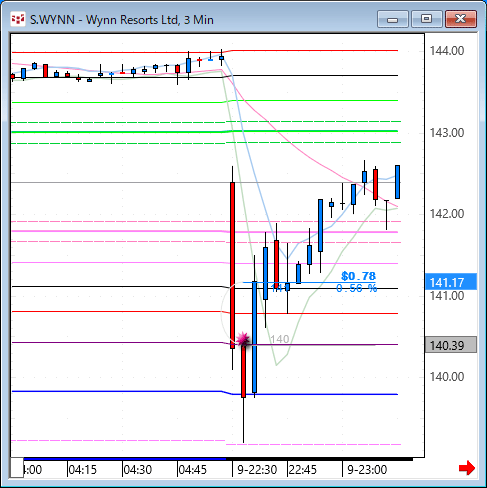Click the 0.56 % value on chart
The height and width of the screenshot is (488, 487).
pyautogui.click(x=357, y=288)
